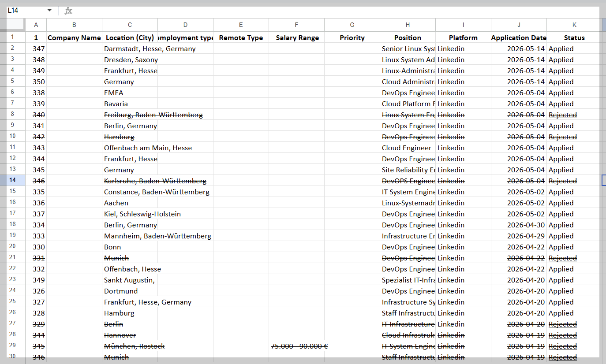Select column K header

point(574,25)
